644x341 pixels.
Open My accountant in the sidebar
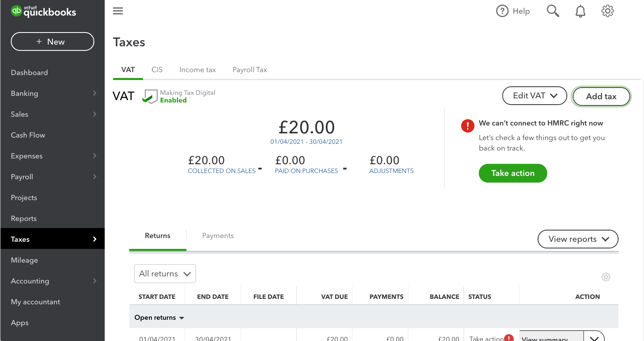[x=35, y=302]
